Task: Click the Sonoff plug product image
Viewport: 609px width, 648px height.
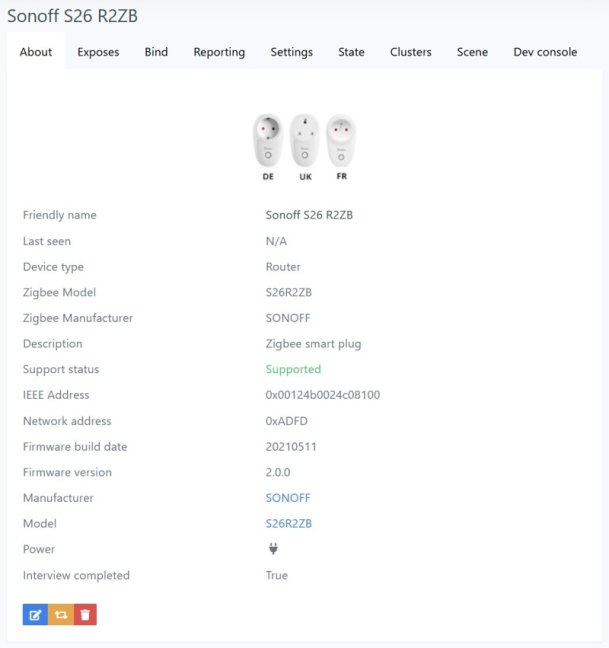Action: tap(304, 147)
